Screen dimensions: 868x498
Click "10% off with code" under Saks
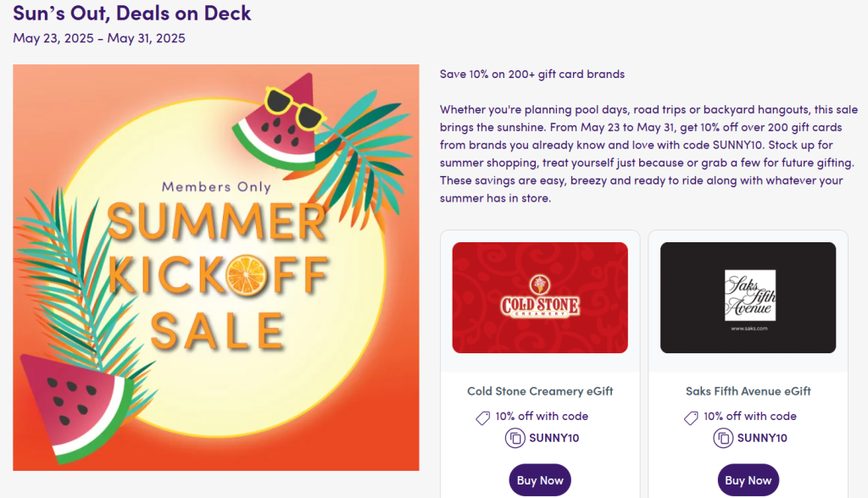tap(749, 416)
